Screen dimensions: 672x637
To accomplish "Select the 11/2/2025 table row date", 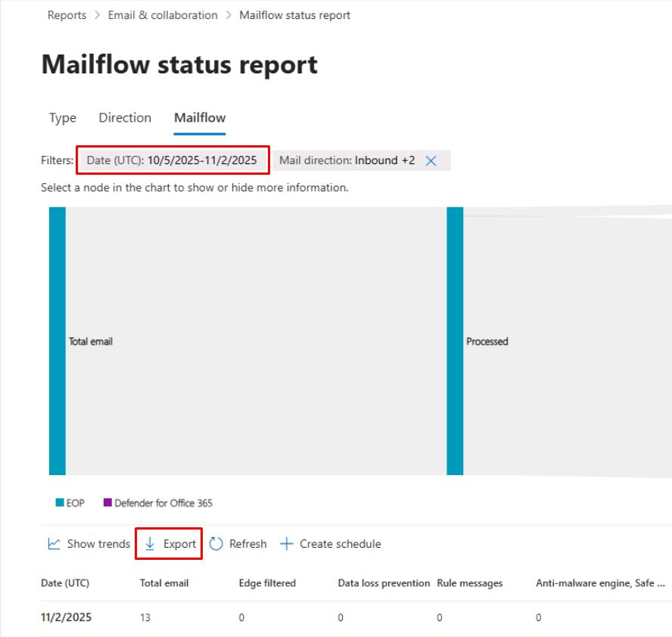I will 67,617.
